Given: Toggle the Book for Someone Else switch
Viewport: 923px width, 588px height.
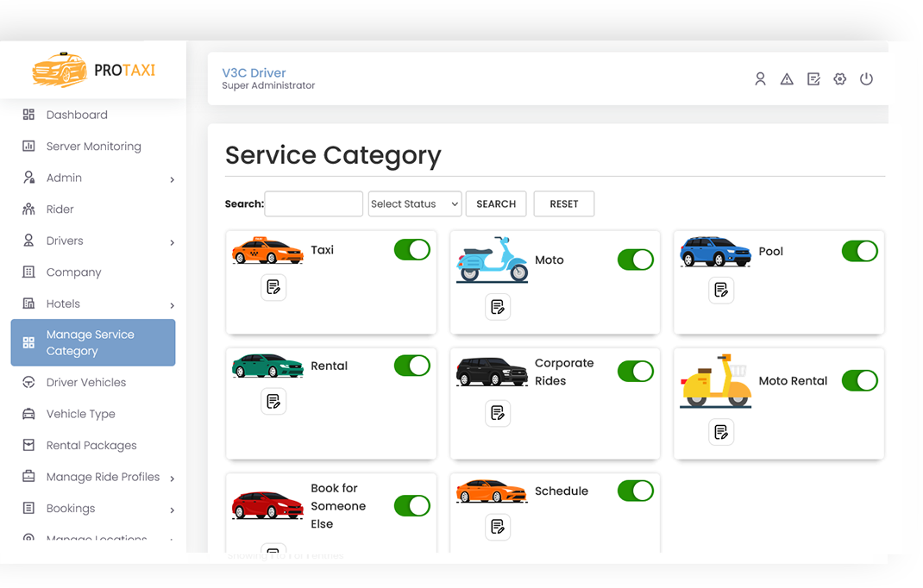Looking at the screenshot, I should (412, 505).
